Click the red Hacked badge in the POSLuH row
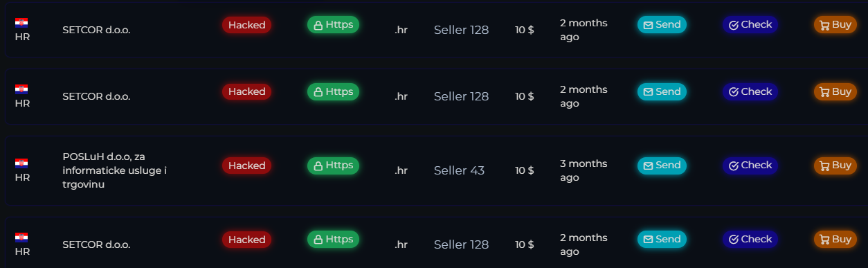 pyautogui.click(x=246, y=166)
